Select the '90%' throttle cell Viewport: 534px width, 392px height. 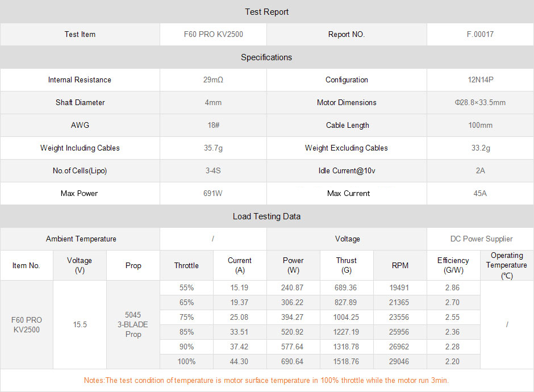point(187,347)
